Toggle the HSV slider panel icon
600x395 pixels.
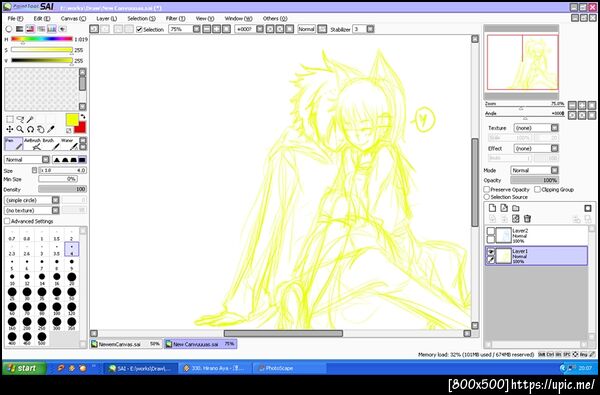coord(30,29)
